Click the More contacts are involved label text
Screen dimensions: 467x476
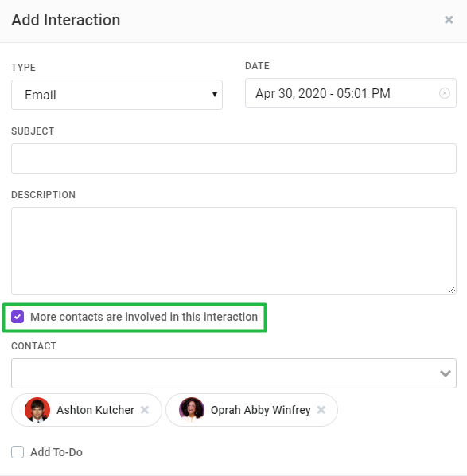pyautogui.click(x=144, y=317)
